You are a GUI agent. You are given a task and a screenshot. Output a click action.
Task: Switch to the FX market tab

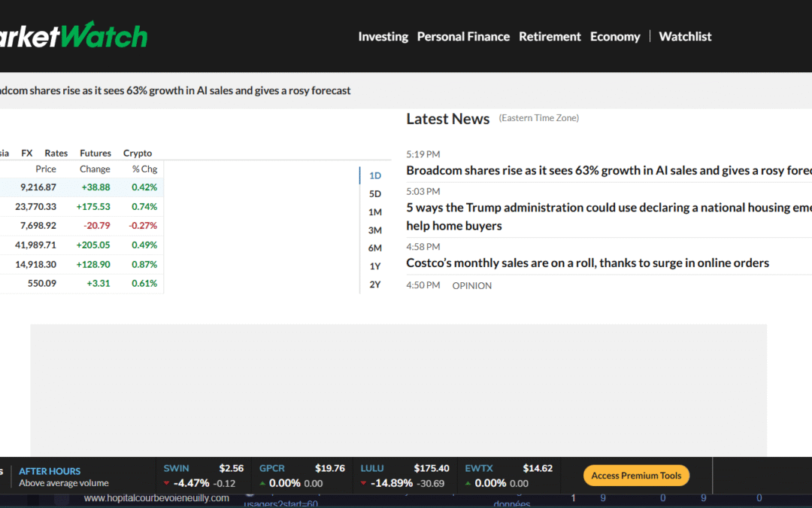click(27, 153)
